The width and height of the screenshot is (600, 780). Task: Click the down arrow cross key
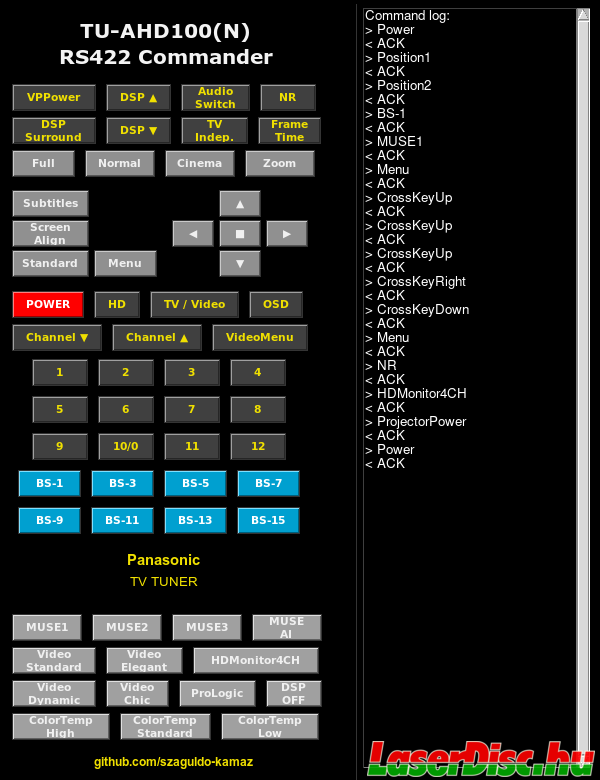click(x=240, y=263)
